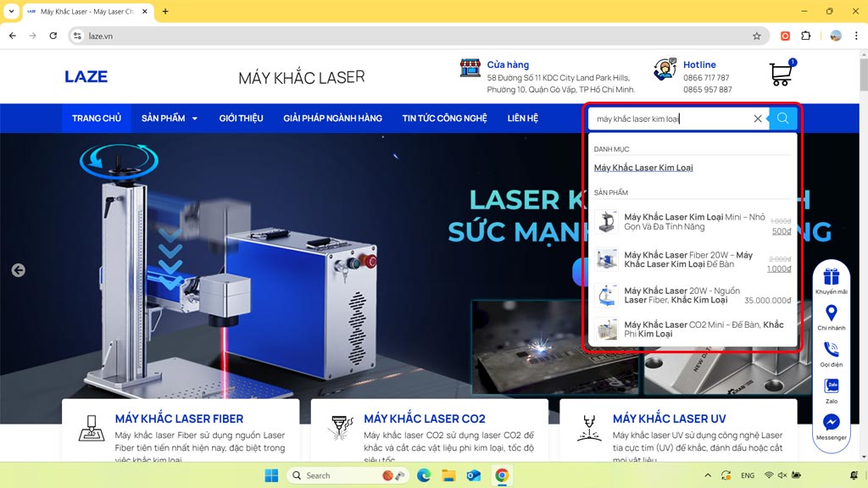The image size is (868, 488).
Task: Click the LAZE logo
Action: tap(86, 76)
